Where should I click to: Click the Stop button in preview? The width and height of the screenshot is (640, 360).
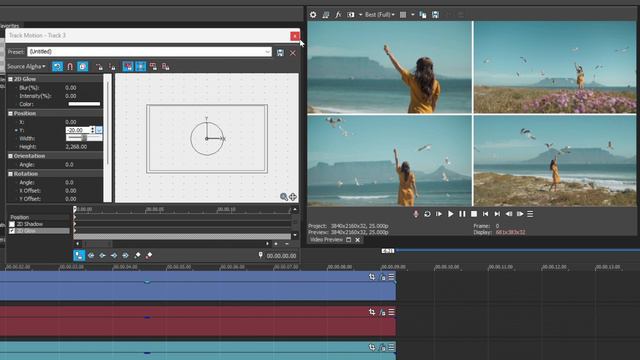[x=474, y=214]
